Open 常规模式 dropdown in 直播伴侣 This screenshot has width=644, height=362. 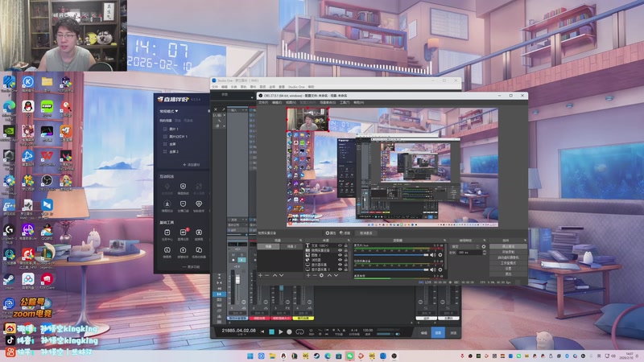[x=169, y=111]
